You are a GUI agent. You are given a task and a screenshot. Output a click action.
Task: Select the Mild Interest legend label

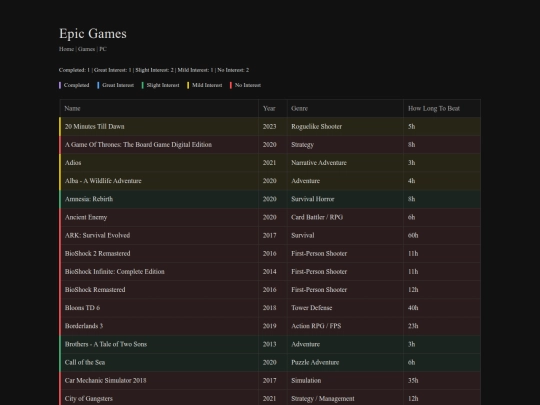207,85
